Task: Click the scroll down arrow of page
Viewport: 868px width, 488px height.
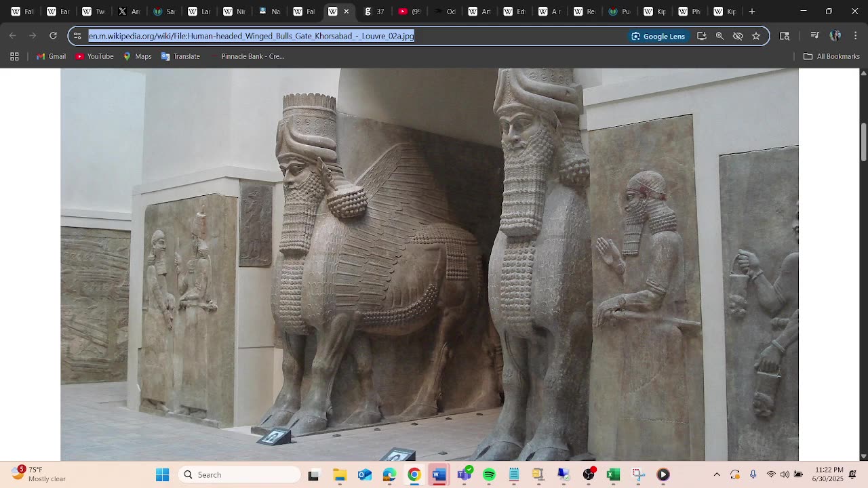Action: coord(863,456)
